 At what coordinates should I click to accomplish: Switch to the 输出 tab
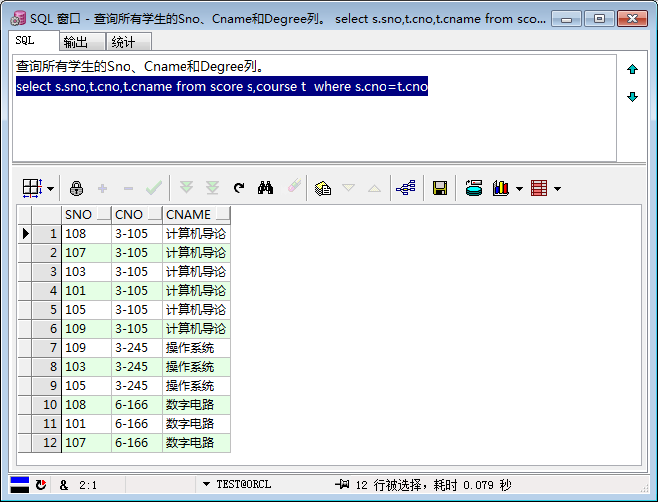click(82, 42)
